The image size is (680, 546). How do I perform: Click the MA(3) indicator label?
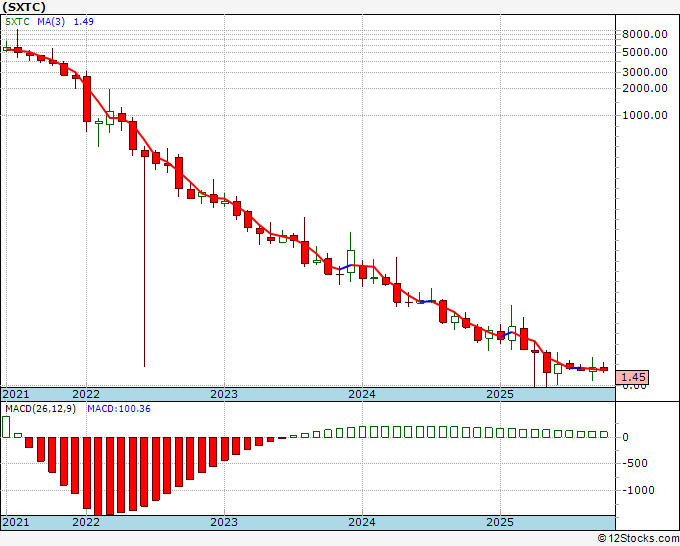pos(51,22)
